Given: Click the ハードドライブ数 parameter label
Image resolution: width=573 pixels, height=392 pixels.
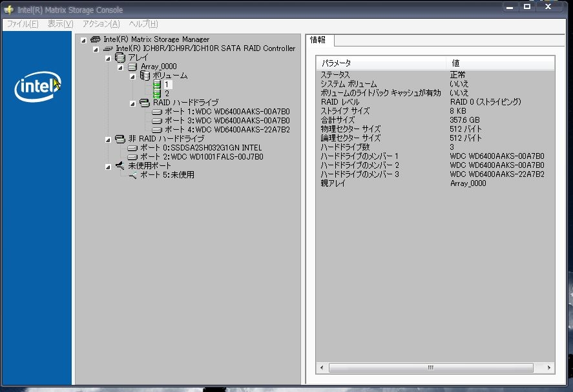Looking at the screenshot, I should pos(345,147).
